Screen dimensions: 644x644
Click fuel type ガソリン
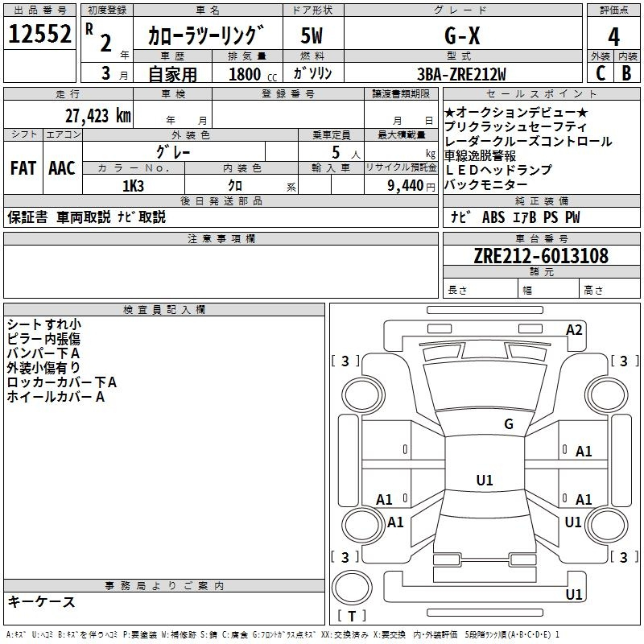pos(312,73)
